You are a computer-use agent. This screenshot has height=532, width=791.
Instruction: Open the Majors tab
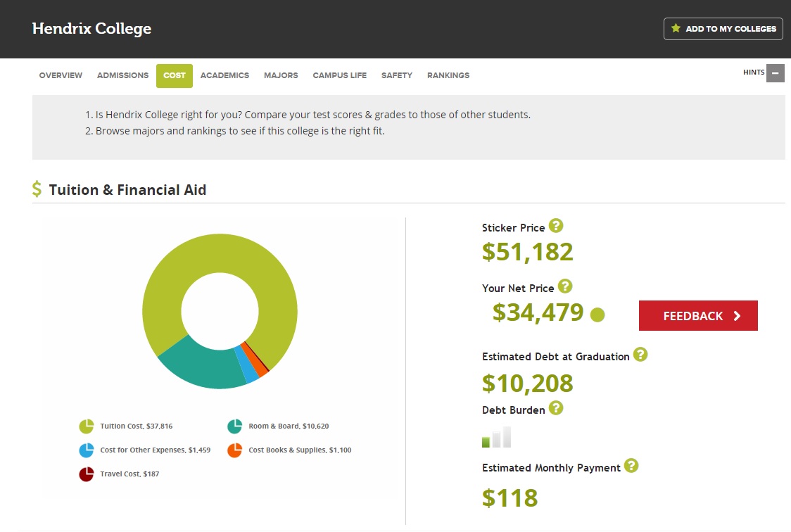[281, 75]
